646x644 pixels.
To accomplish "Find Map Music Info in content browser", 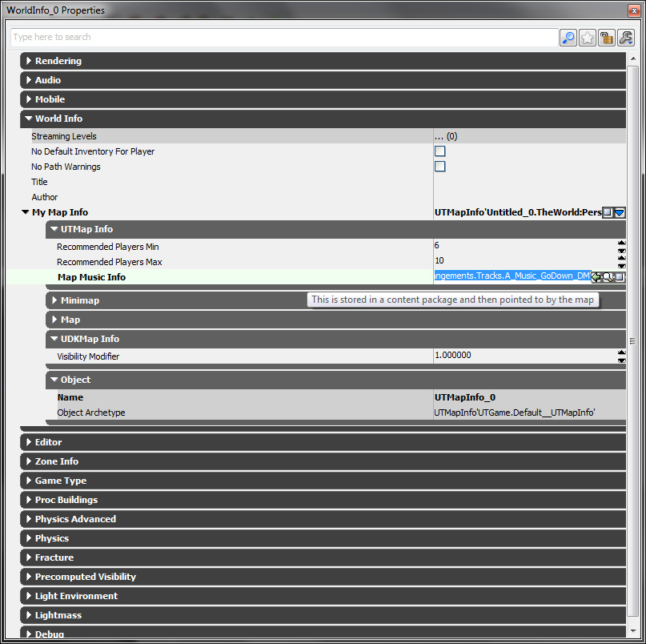I will (608, 276).
